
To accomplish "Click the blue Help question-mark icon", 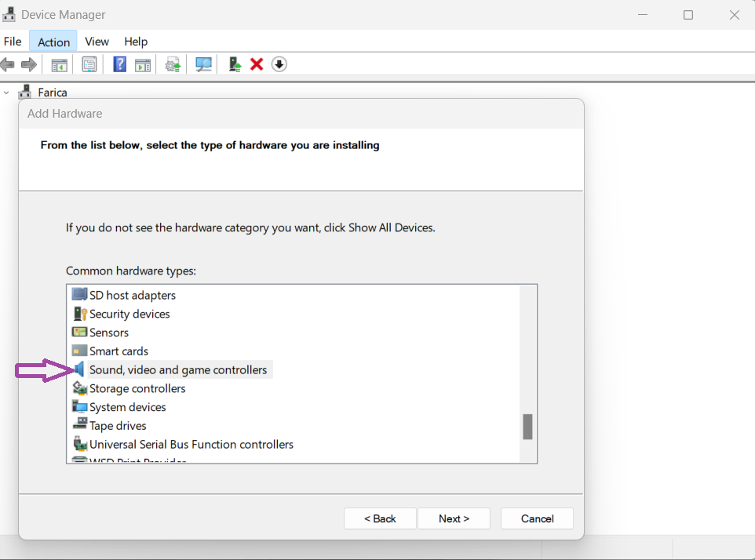I will (119, 64).
